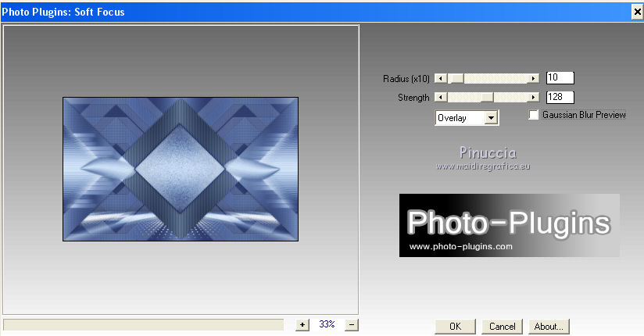Click the Photo-Plugins website banner
644x336 pixels.
coord(510,226)
